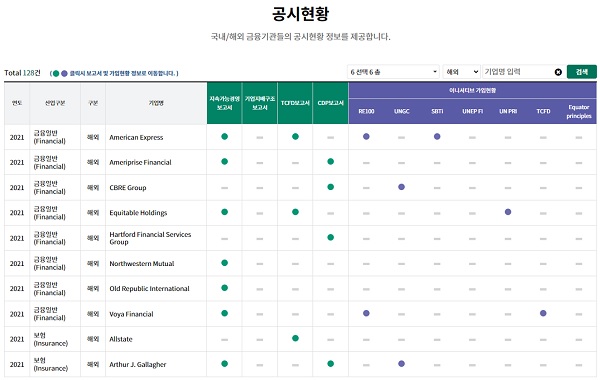The image size is (600, 380).
Task: Select the Northwestern Mutual company name
Action: [142, 264]
